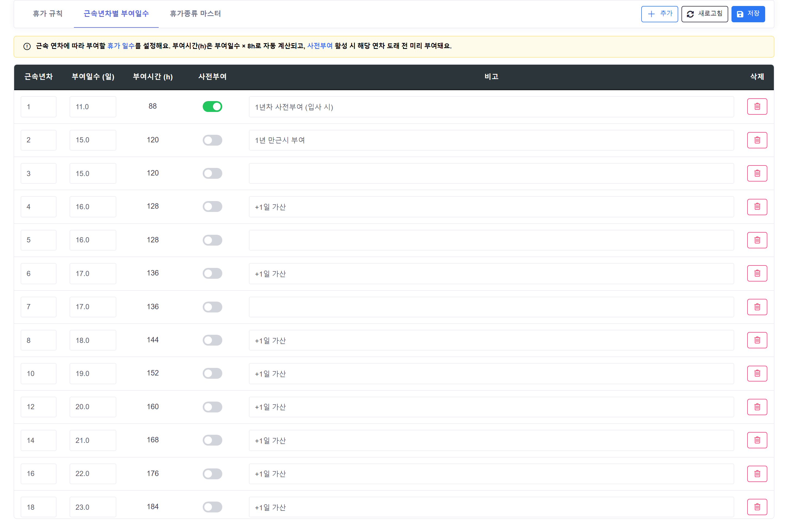Turn off 사전부여 for year 1
Screen dimensions: 788x532
tap(212, 107)
